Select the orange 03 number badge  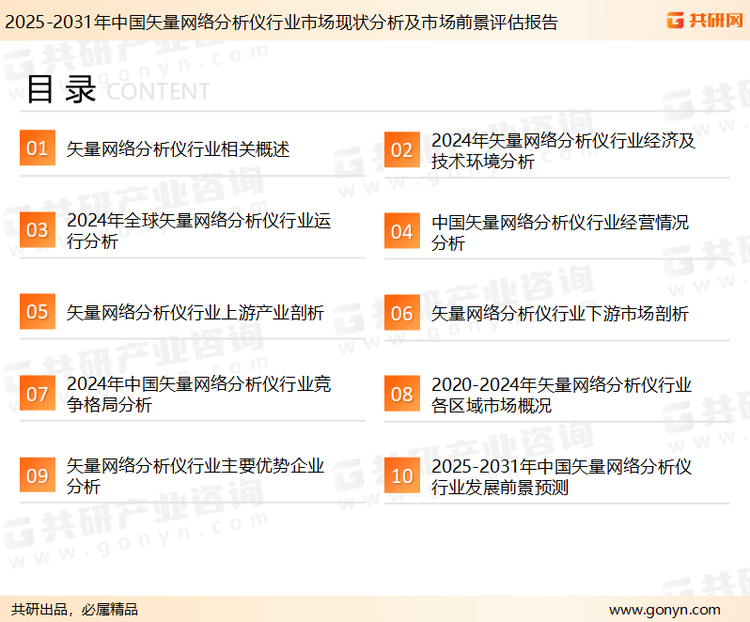(37, 230)
